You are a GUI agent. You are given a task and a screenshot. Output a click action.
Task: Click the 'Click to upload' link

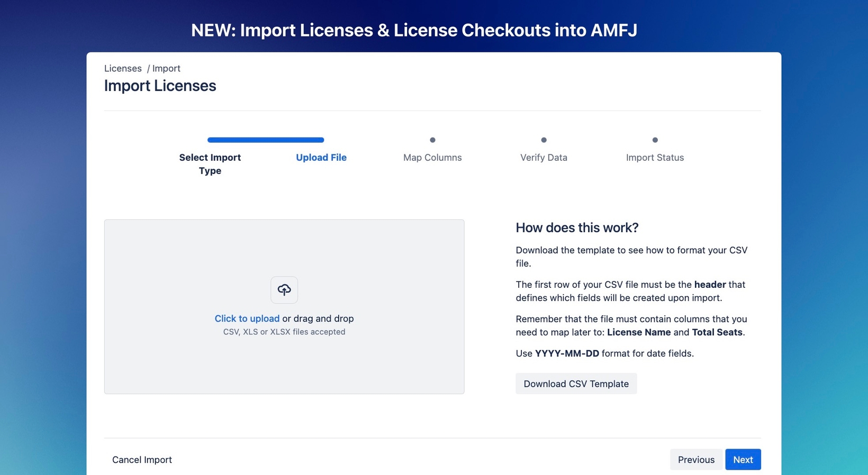(x=247, y=318)
